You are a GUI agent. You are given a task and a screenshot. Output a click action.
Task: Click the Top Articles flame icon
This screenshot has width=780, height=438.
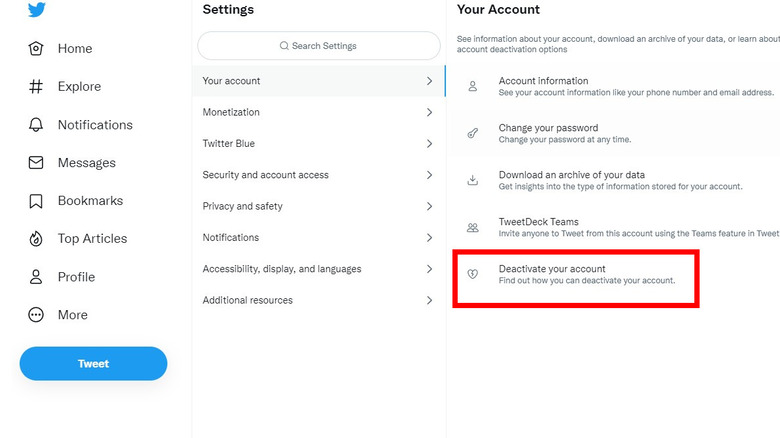pos(37,239)
